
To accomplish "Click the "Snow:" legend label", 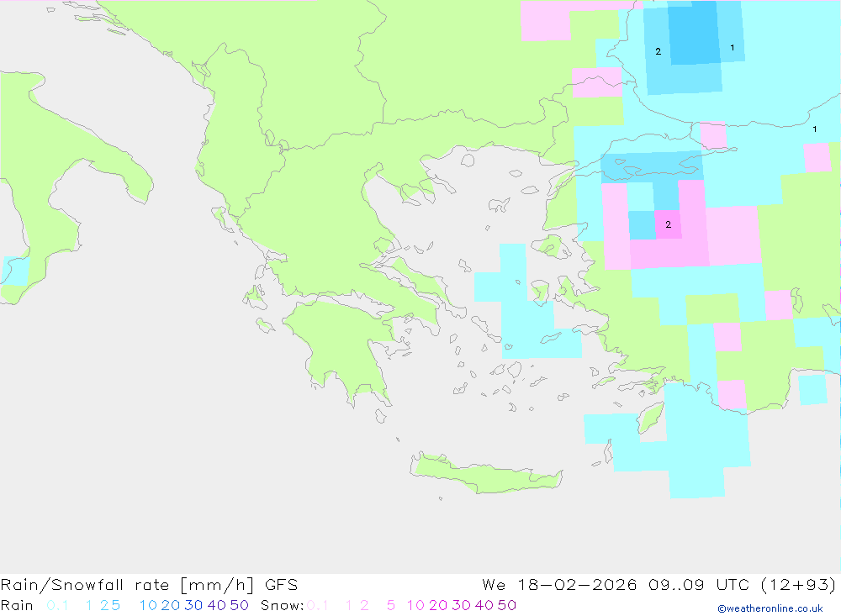I will (x=283, y=605).
